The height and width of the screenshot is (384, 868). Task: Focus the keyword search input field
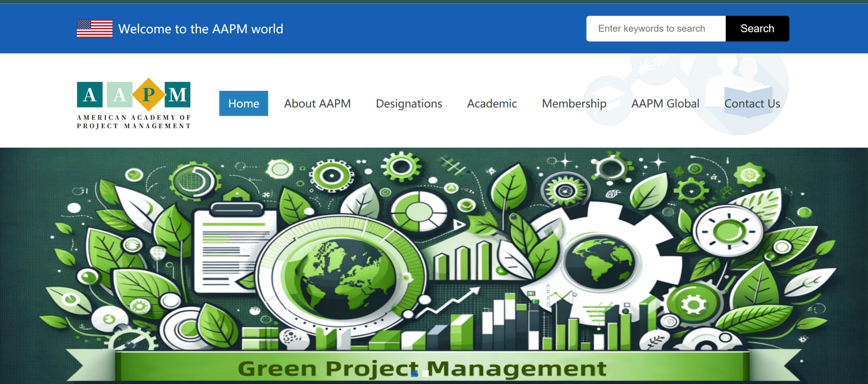656,28
